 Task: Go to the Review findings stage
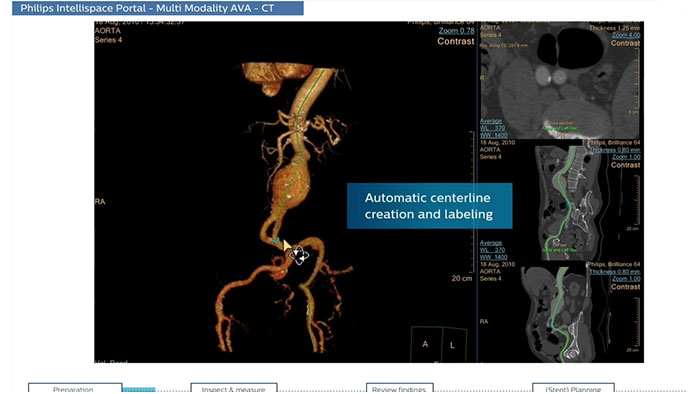point(400,388)
